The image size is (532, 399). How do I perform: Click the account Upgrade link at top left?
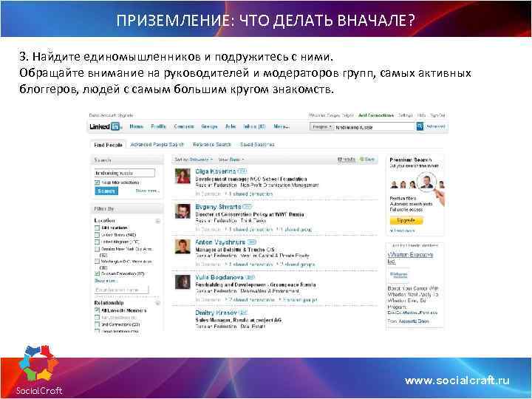point(126,115)
